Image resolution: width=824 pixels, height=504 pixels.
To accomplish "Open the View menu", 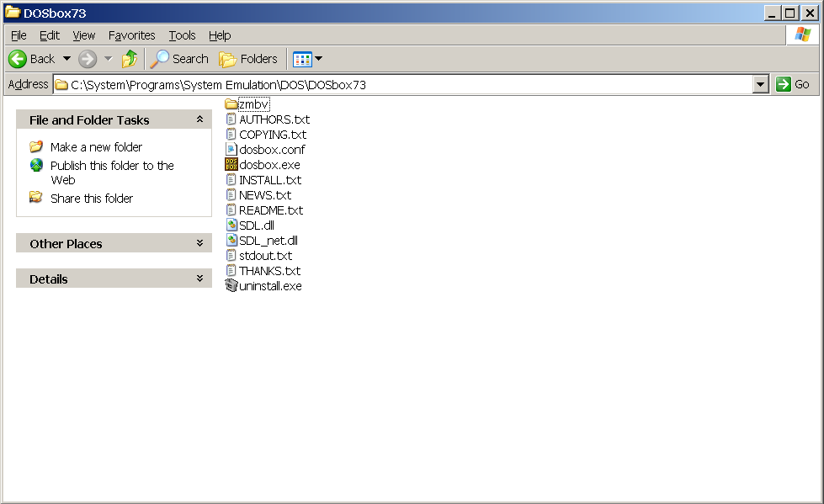I will [x=83, y=35].
